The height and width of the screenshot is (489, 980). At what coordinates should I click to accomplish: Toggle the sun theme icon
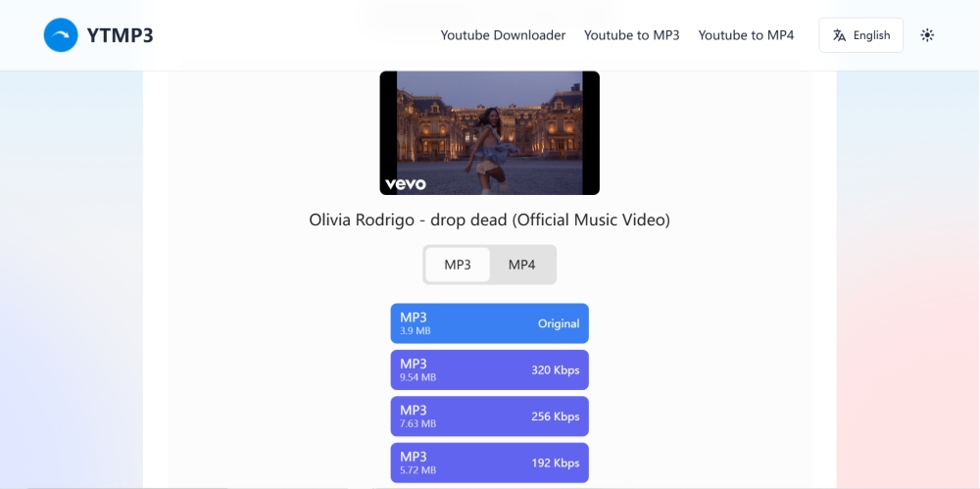click(x=927, y=35)
